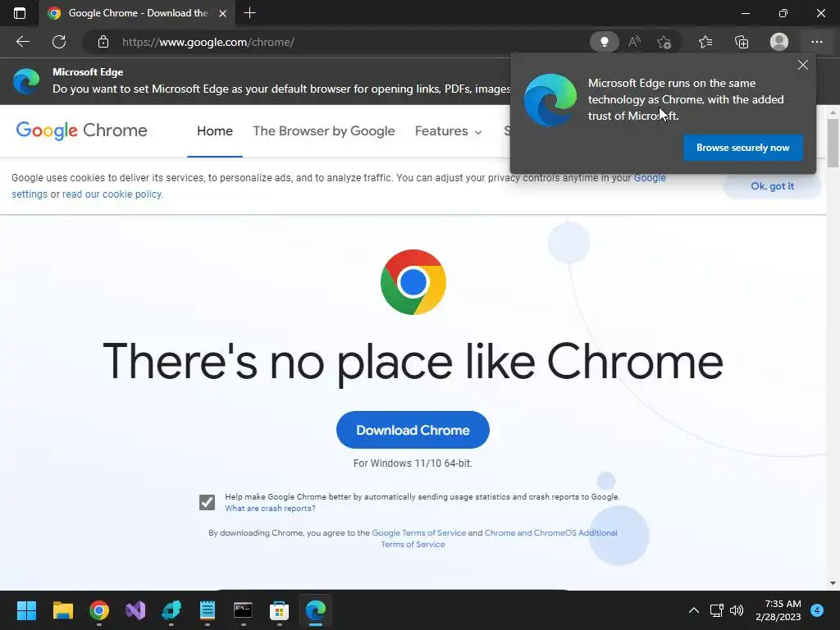Click the Google Chrome logo header

(x=81, y=130)
